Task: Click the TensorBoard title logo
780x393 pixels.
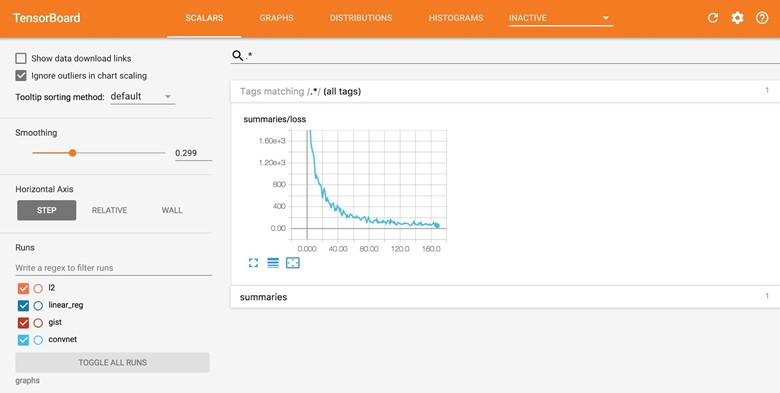Action: (x=46, y=18)
